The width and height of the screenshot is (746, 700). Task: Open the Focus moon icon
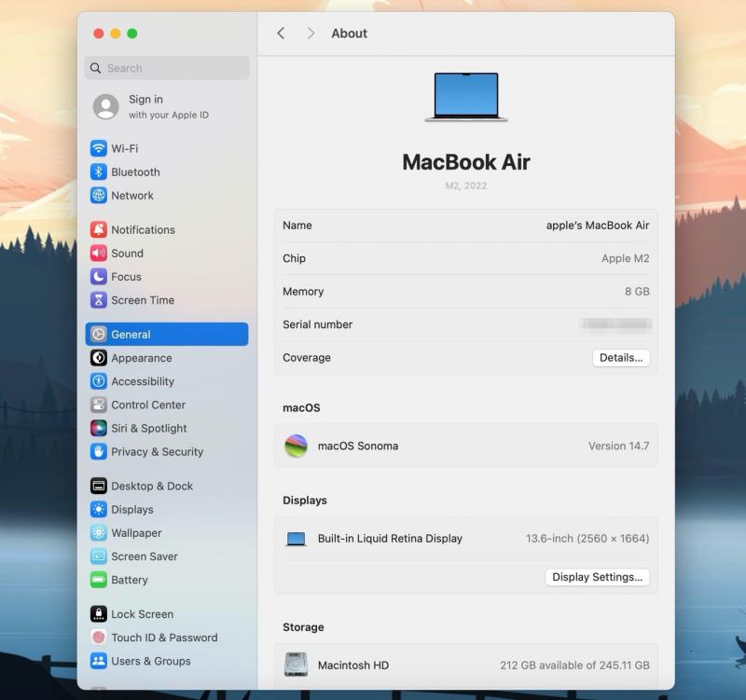tap(99, 276)
